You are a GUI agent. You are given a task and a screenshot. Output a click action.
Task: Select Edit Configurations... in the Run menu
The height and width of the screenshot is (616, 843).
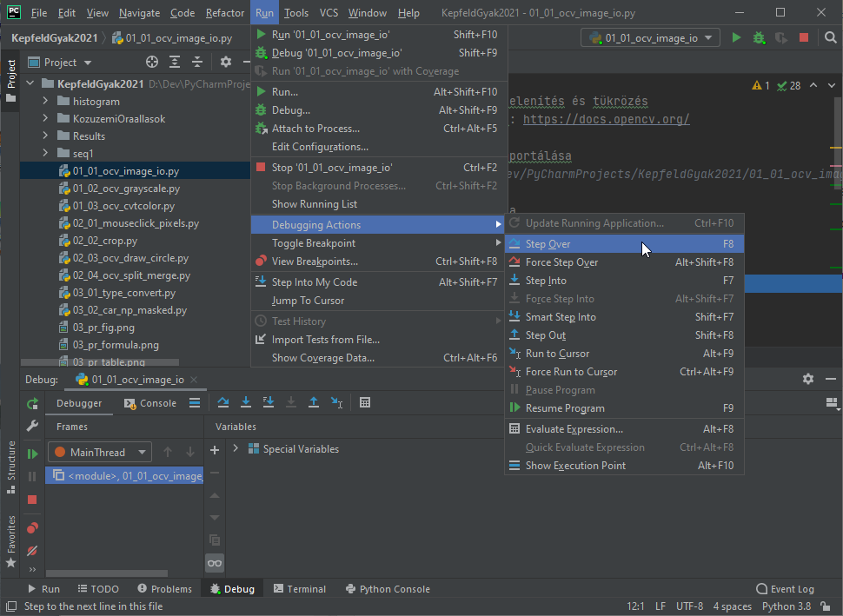tap(379, 147)
